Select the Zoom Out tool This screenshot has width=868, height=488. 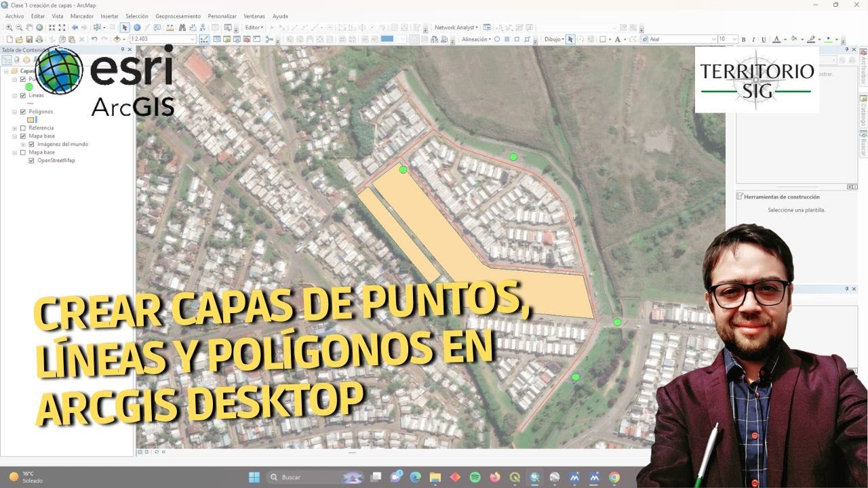tap(19, 28)
